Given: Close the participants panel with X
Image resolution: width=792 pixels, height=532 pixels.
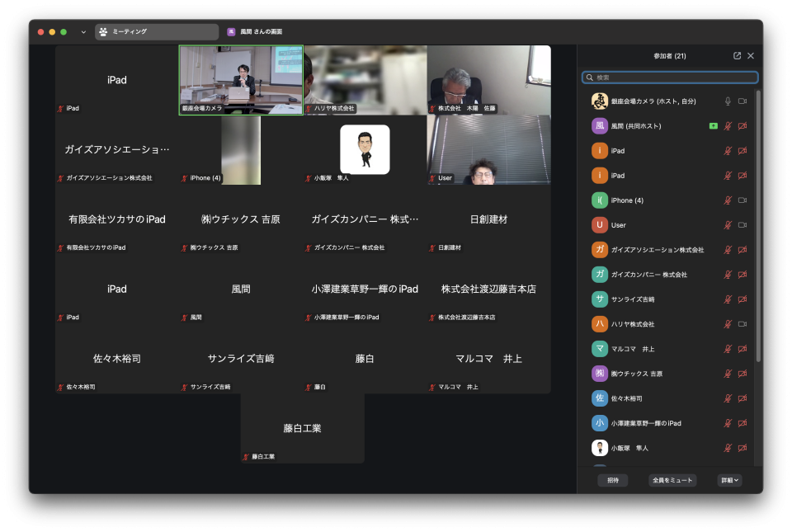Looking at the screenshot, I should [751, 56].
